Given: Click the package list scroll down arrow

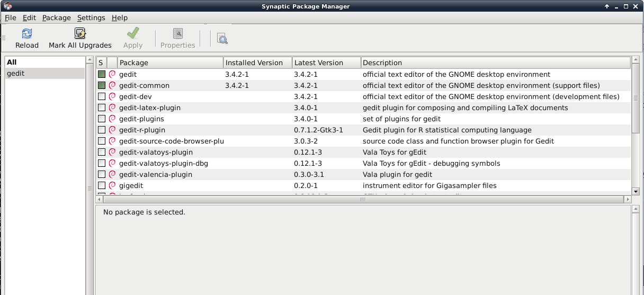Looking at the screenshot, I should point(636,191).
